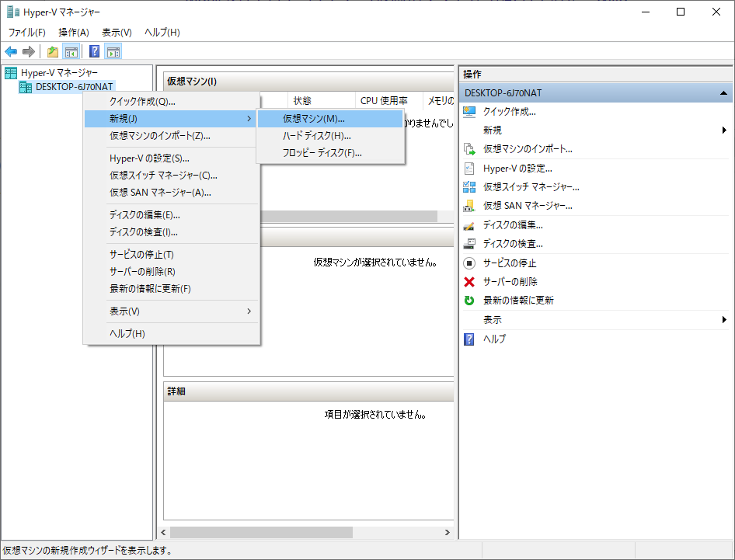The width and height of the screenshot is (735, 560).
Task: Click the Hyper-V の設定 document icon
Action: tap(469, 169)
